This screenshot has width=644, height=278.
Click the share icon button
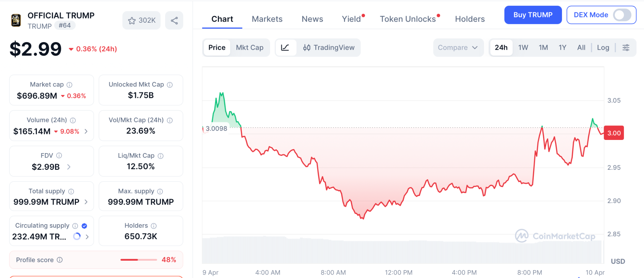pos(174,21)
